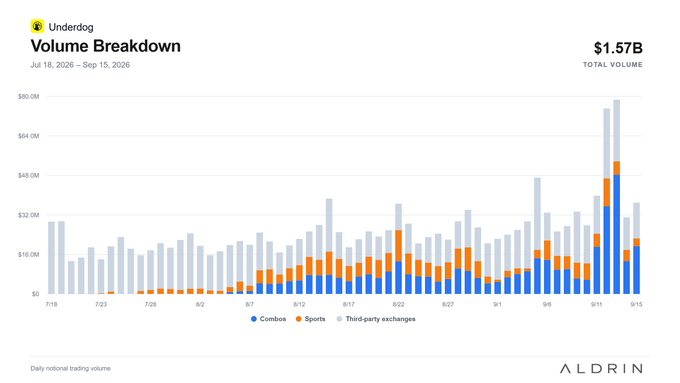Click the '8/2' x-axis date label
680x383 pixels.
[200, 304]
